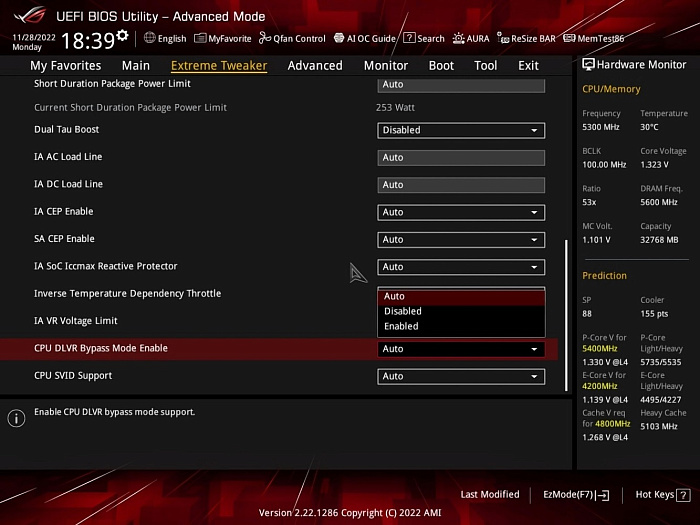Select the CPU SVID Support label

click(x=73, y=375)
